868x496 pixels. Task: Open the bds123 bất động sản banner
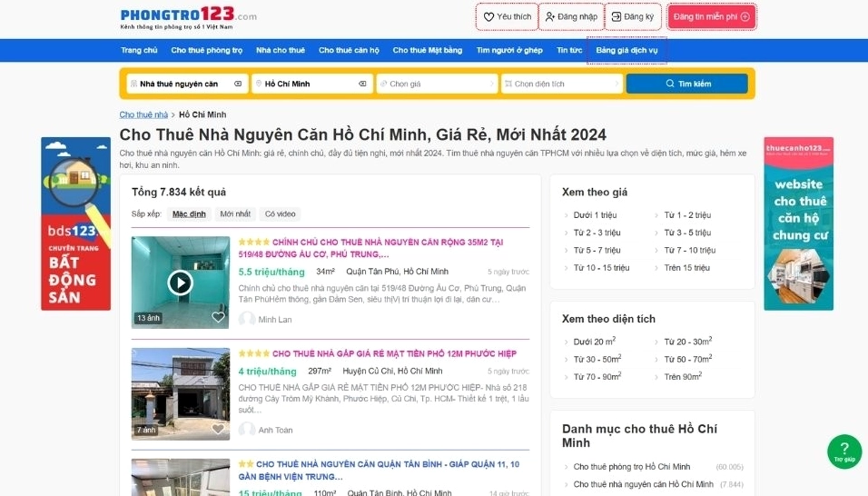76,223
